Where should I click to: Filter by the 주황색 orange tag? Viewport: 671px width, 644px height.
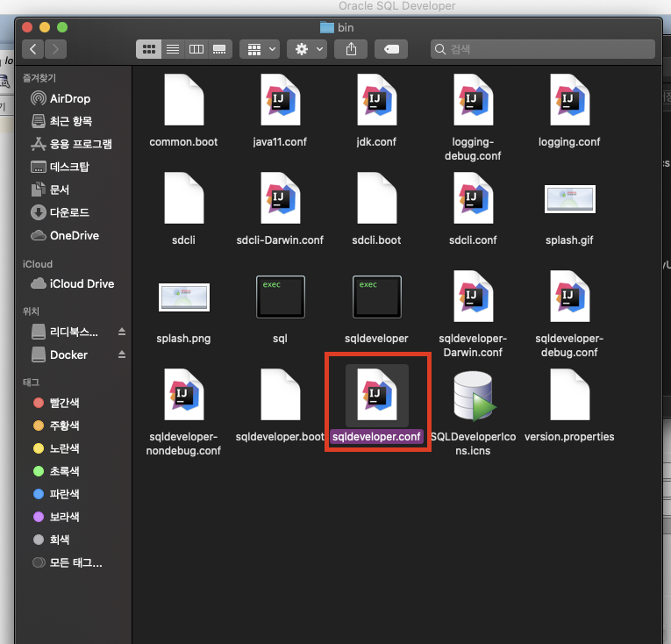pyautogui.click(x=56, y=426)
